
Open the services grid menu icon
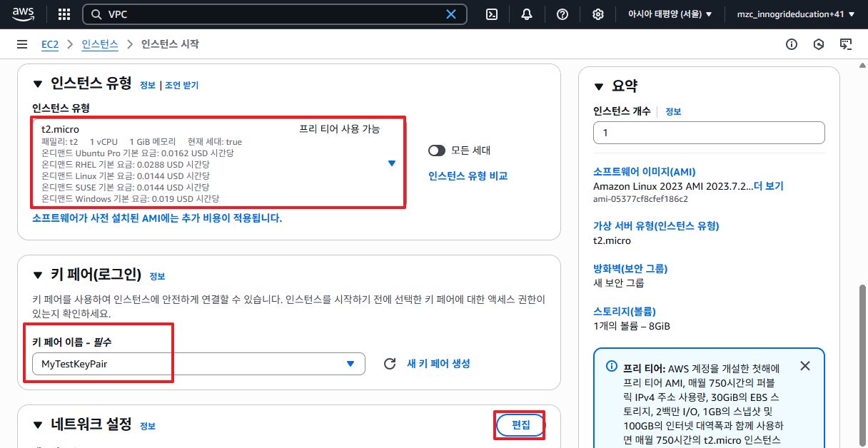pyautogui.click(x=64, y=14)
